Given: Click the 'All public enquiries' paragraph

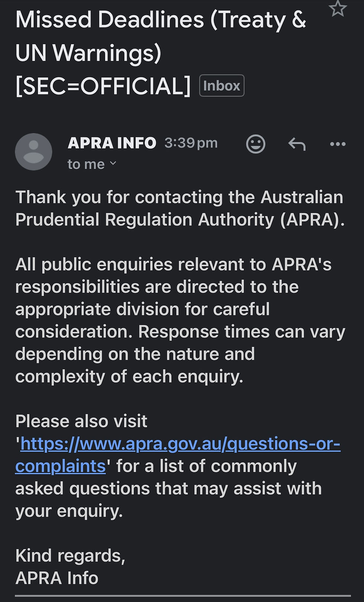Looking at the screenshot, I should (x=180, y=320).
